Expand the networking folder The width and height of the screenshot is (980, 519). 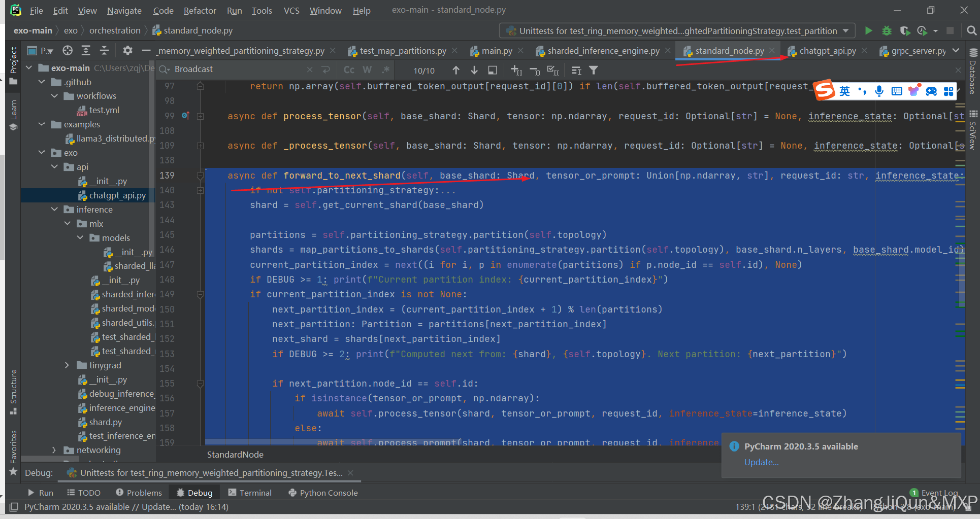(54, 450)
